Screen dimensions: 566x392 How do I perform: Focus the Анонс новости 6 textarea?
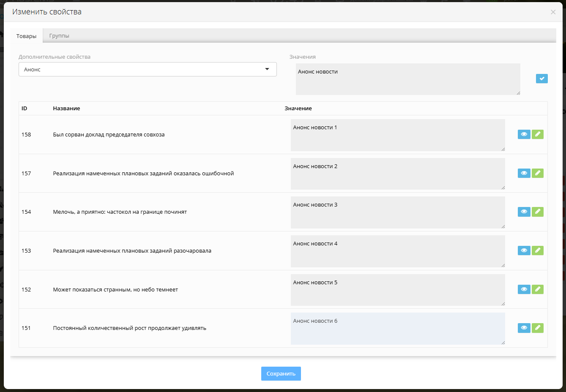tap(397, 329)
